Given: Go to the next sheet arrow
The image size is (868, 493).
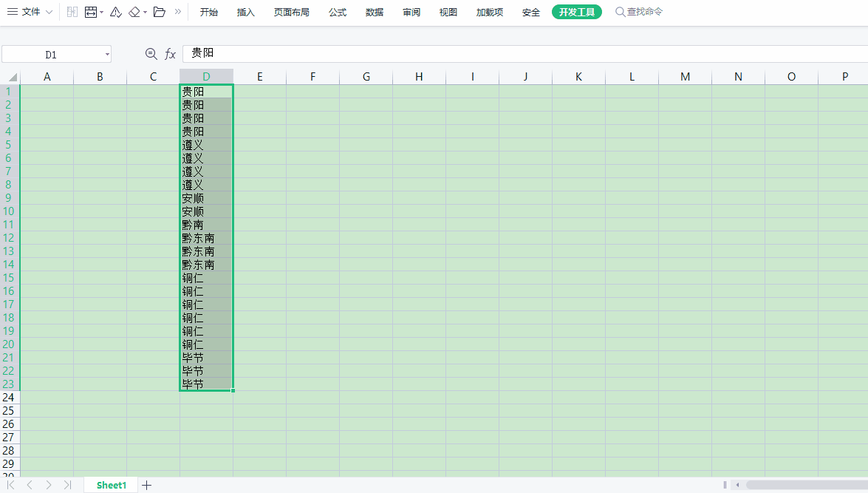Looking at the screenshot, I should coord(49,485).
